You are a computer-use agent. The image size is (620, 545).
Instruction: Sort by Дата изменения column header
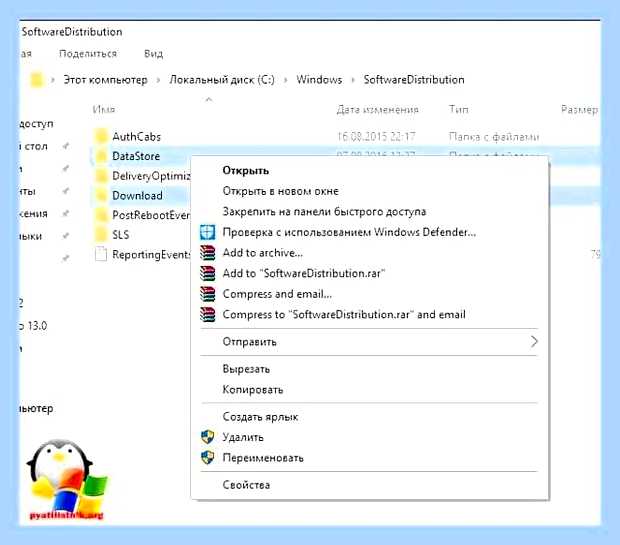378,109
